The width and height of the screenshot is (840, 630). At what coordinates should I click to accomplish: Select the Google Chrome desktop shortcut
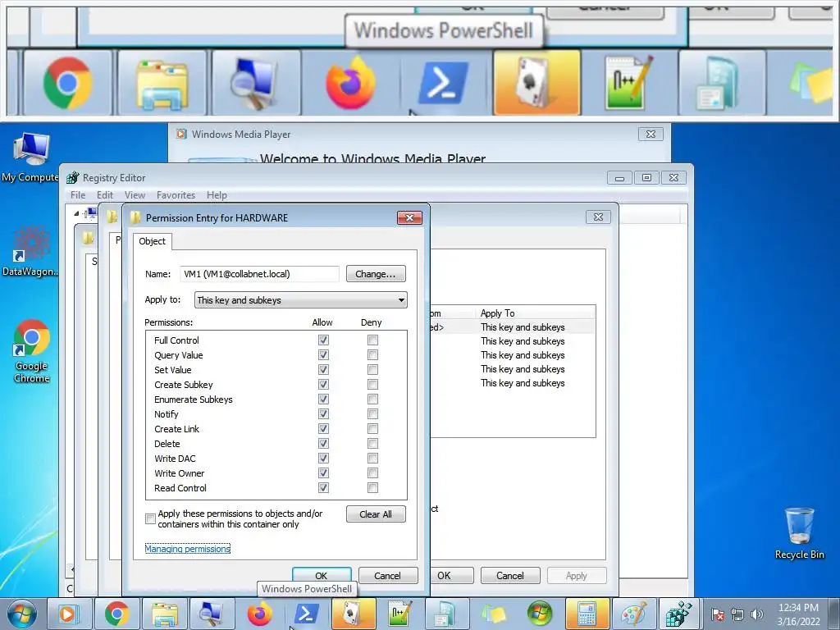32,351
